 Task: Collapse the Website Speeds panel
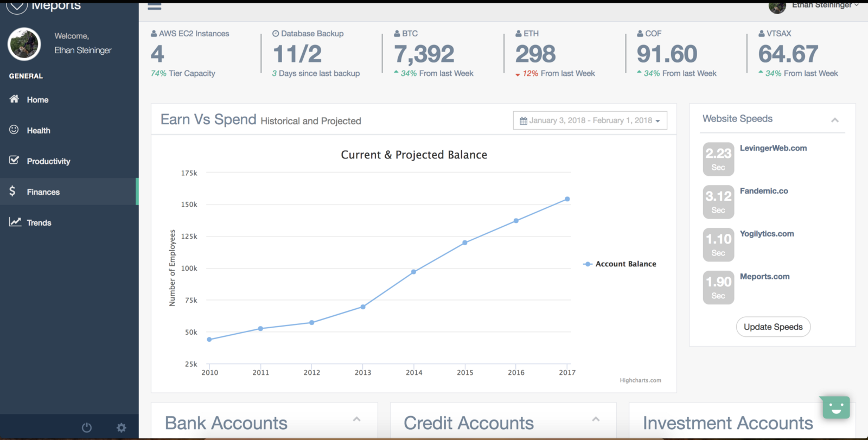(835, 120)
